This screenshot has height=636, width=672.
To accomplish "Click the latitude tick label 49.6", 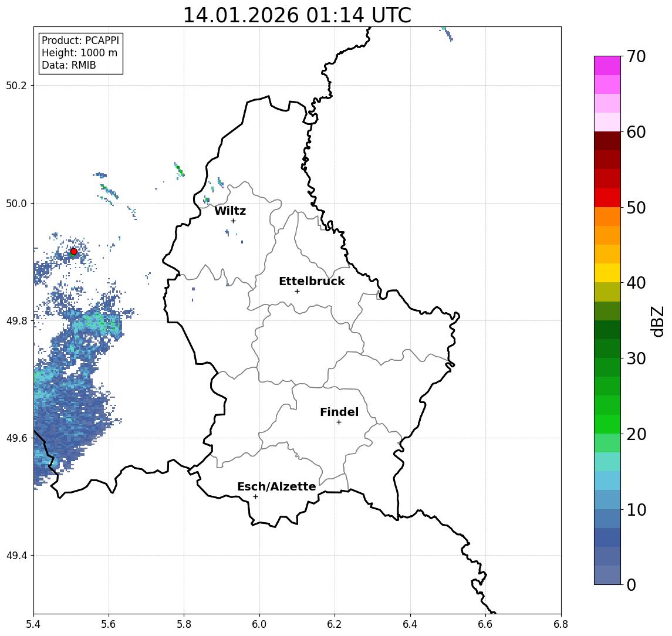I will tap(16, 438).
